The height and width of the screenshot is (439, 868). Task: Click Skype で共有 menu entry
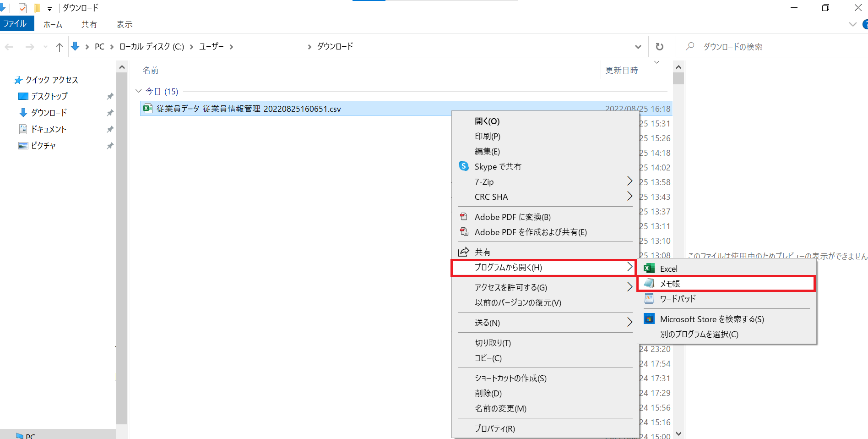click(x=498, y=166)
